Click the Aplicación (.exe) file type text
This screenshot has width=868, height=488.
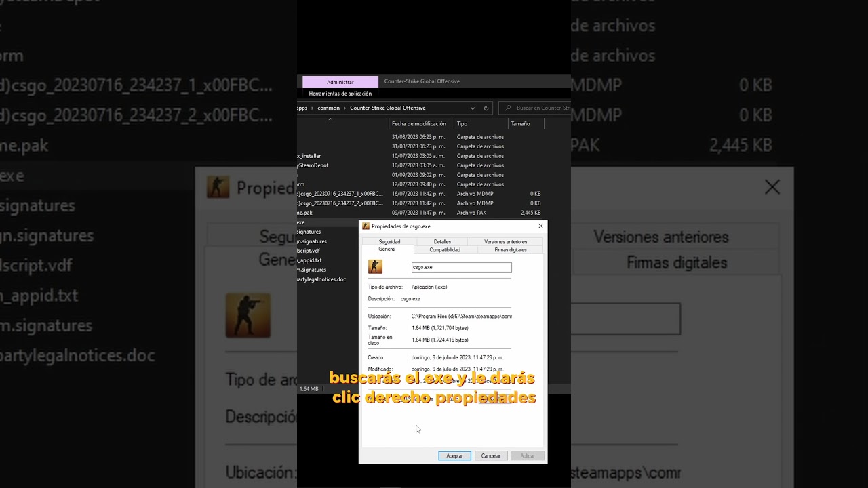pos(429,287)
